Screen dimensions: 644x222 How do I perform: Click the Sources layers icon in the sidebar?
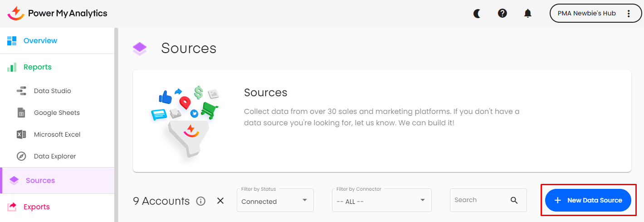tap(14, 180)
